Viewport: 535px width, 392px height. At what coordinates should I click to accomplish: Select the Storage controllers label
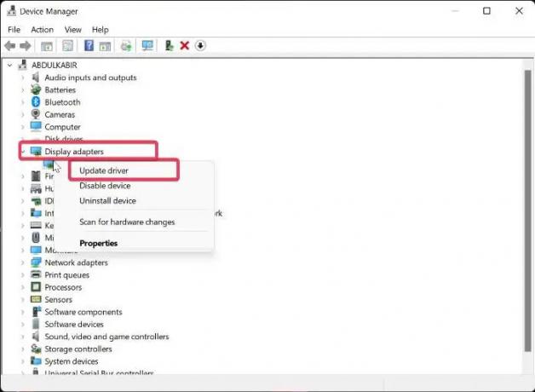click(x=78, y=349)
